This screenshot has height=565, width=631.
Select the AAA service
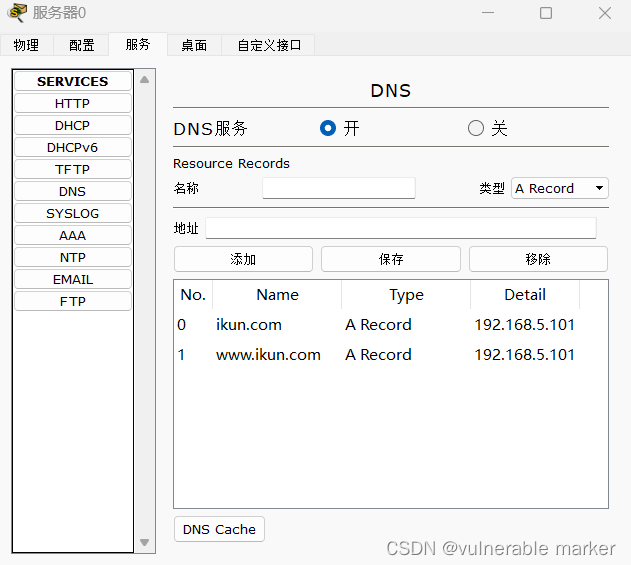tap(73, 235)
